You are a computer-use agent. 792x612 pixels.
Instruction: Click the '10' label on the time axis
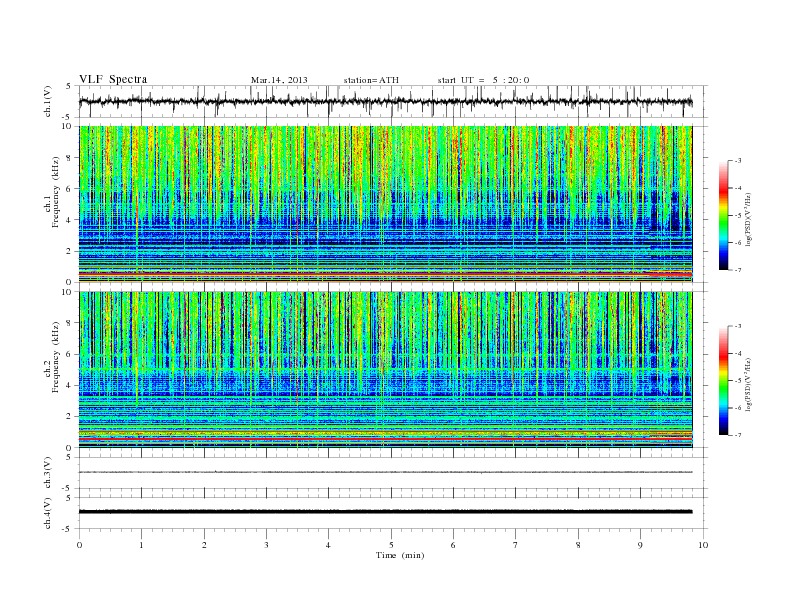[703, 545]
